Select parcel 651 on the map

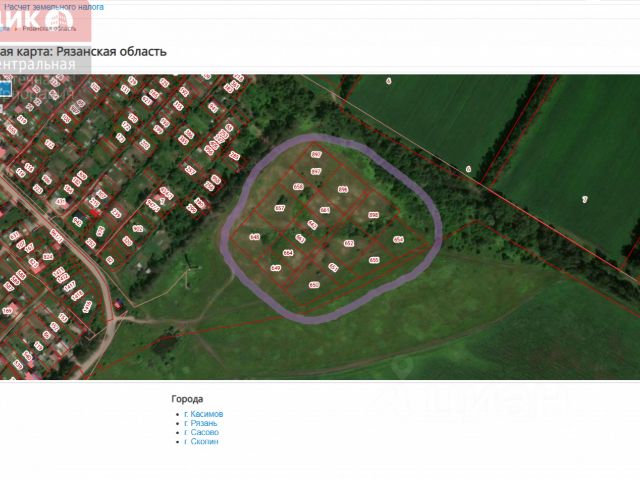[334, 267]
